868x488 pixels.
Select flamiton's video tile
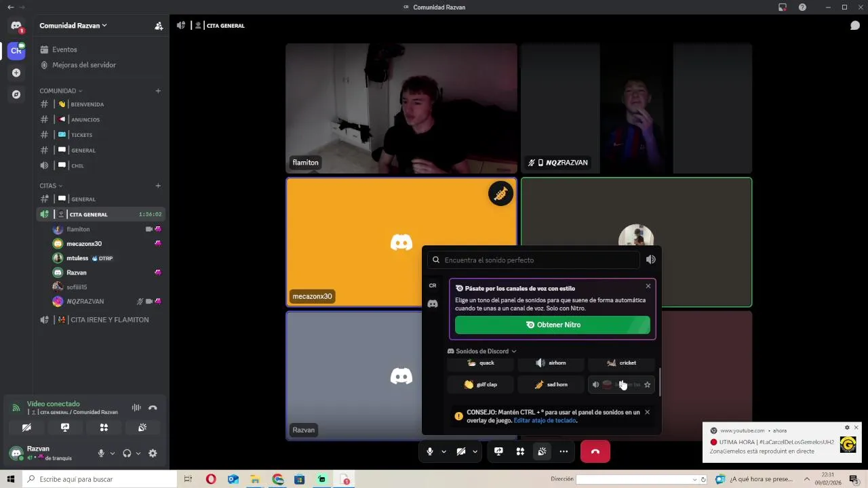tap(401, 108)
